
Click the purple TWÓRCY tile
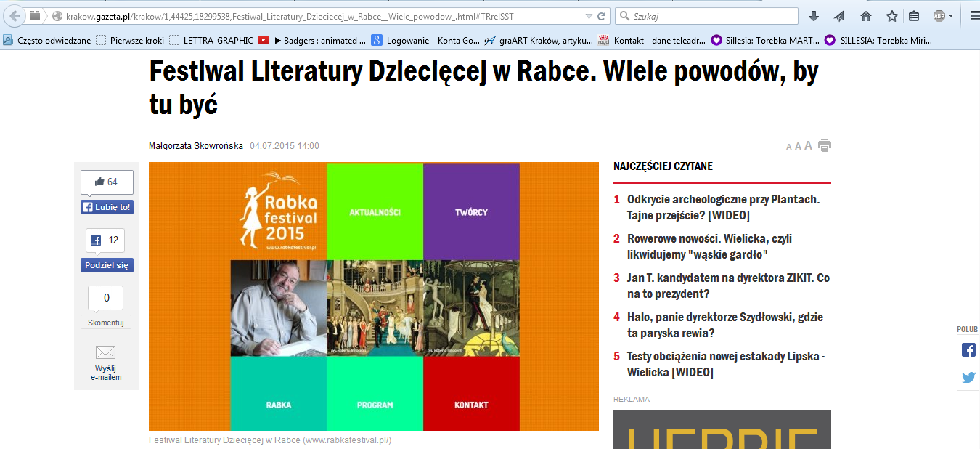pos(471,212)
